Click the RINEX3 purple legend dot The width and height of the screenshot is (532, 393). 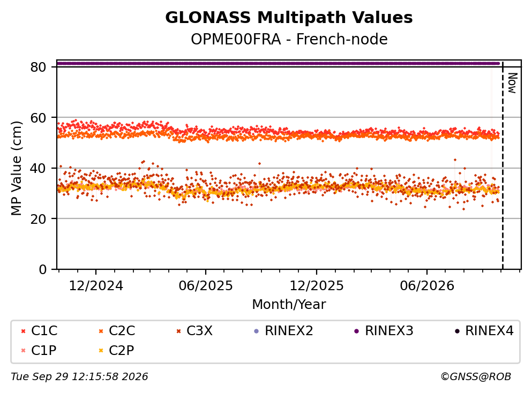coord(357,331)
